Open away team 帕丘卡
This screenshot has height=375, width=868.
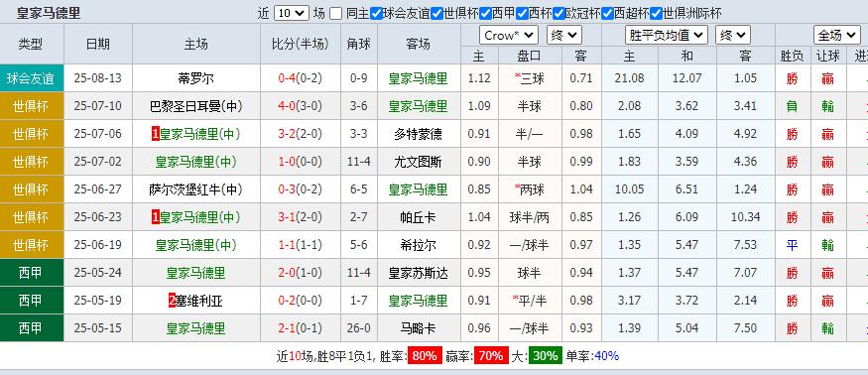[x=419, y=217]
